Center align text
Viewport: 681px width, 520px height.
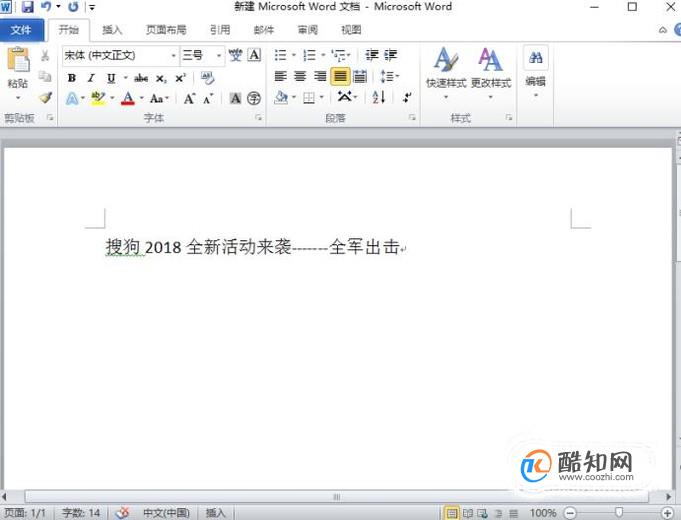point(300,77)
